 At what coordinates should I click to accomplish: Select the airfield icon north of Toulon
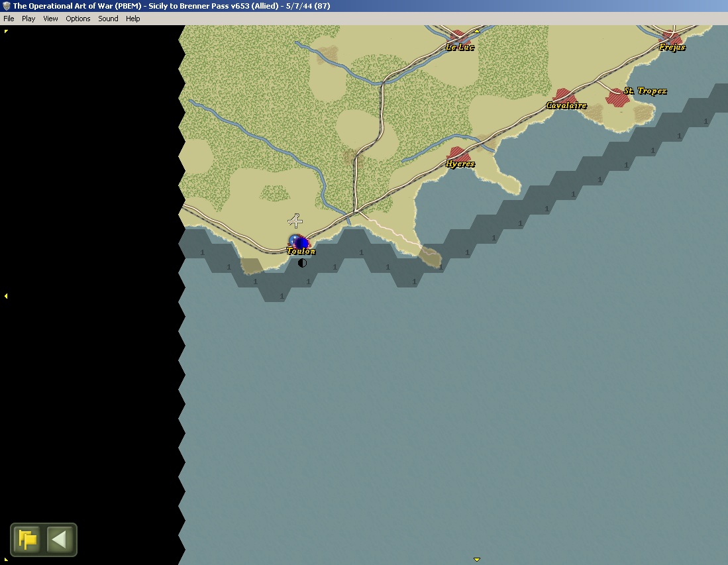pos(295,221)
